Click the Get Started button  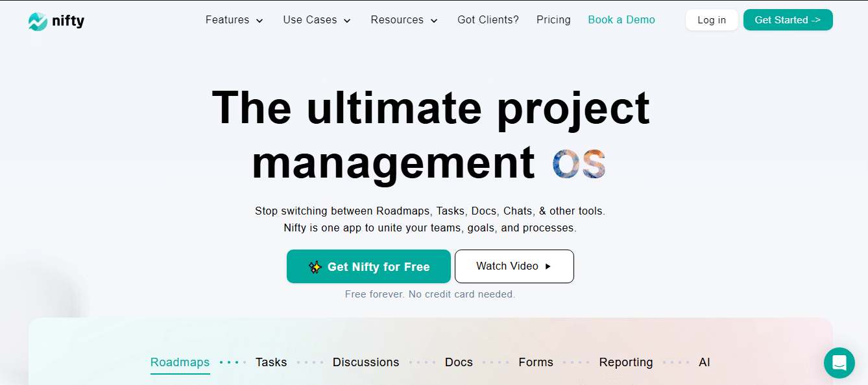pos(788,20)
